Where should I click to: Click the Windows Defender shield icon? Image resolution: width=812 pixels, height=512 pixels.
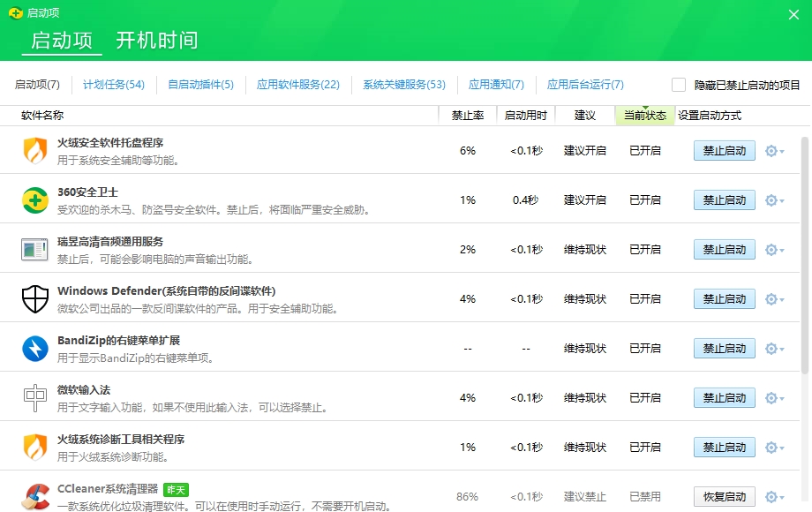pyautogui.click(x=35, y=299)
